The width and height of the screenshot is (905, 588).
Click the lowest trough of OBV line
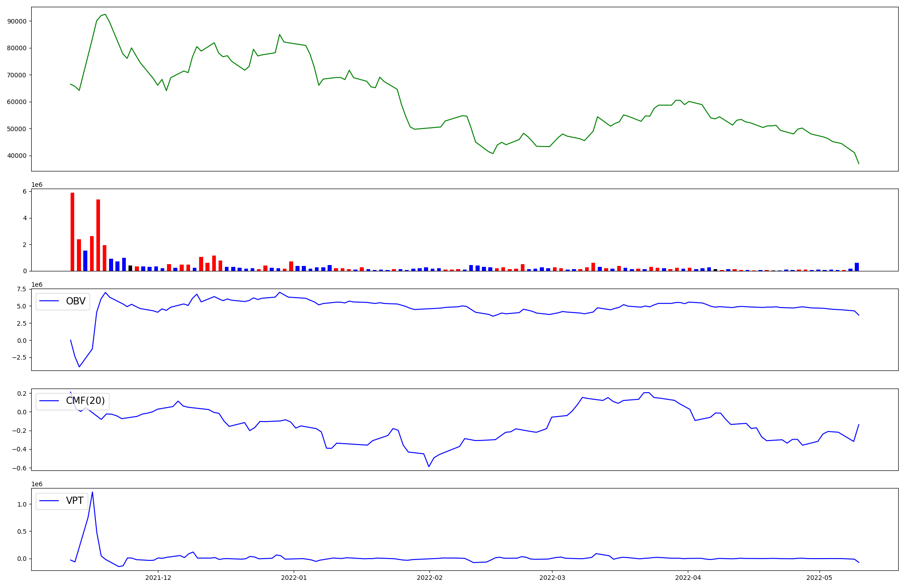point(79,366)
